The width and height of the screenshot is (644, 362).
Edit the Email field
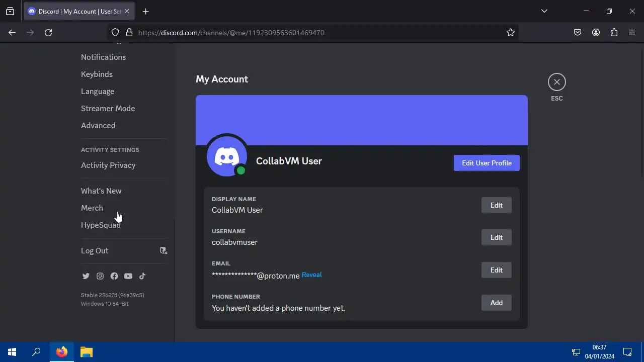[x=496, y=270]
